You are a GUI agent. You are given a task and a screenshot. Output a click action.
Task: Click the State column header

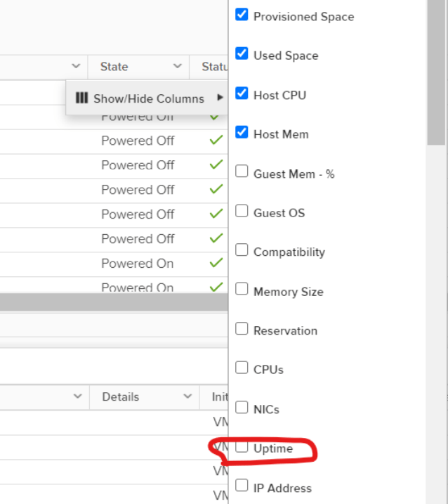pos(114,67)
